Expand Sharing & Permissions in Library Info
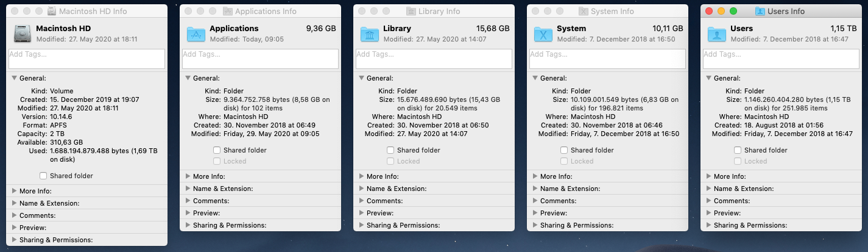Viewport: 868px width, 252px height. click(x=361, y=225)
